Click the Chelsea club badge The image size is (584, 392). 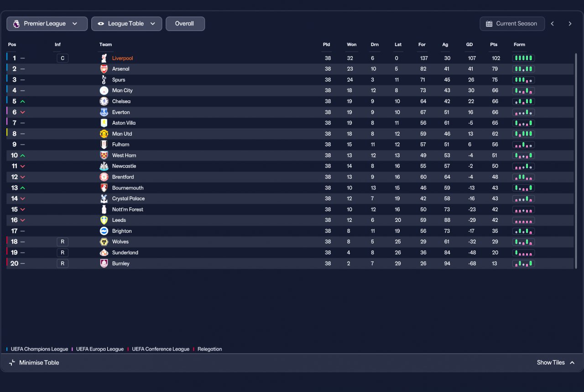click(104, 101)
